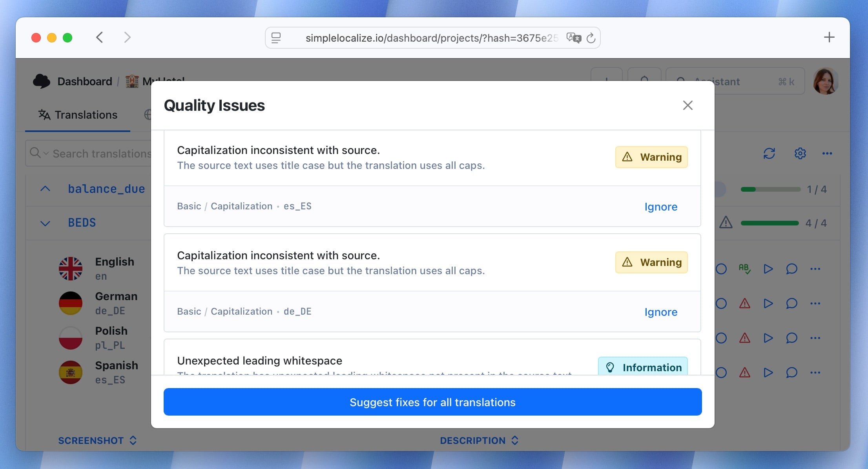Click the translations refresh sync icon
868x469 pixels.
[769, 153]
